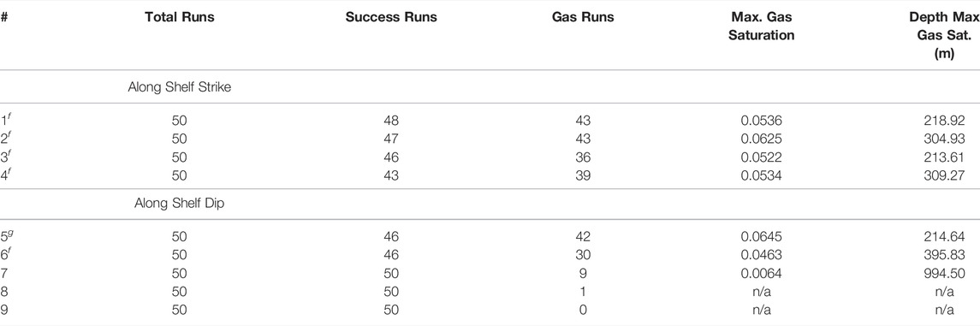
Task: Click the Success Runs column header
Action: coord(391,17)
